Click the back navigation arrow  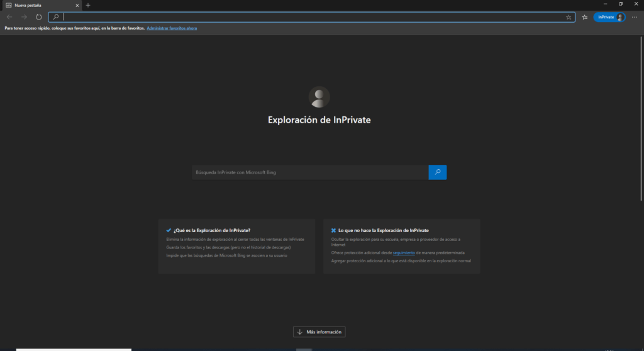(9, 17)
